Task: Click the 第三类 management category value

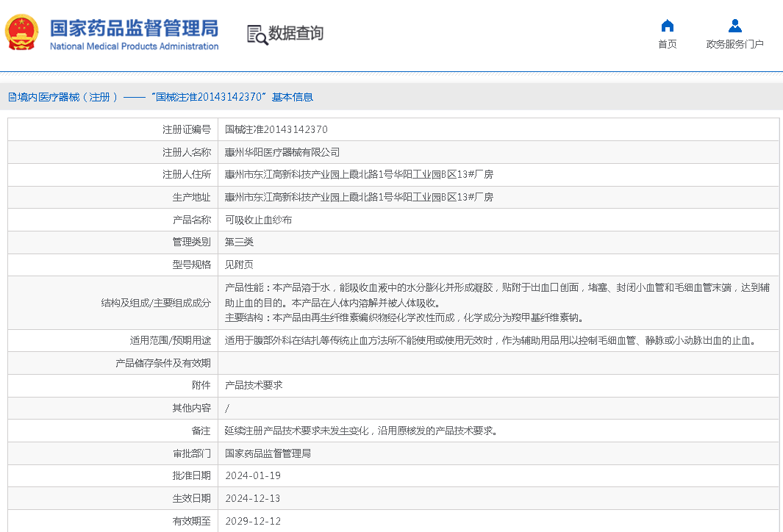Action: pos(239,242)
